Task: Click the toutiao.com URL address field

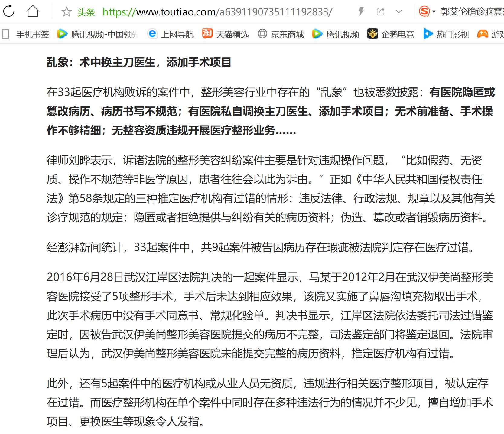Action: [217, 12]
